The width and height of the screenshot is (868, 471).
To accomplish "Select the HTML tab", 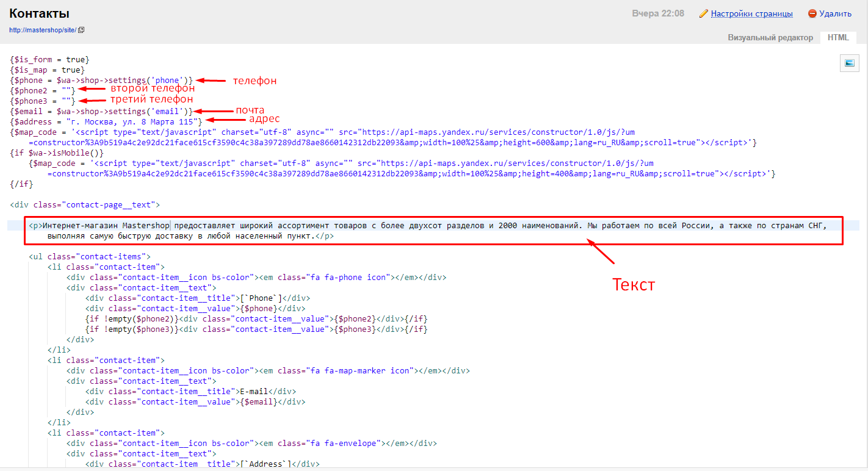I will click(x=838, y=37).
